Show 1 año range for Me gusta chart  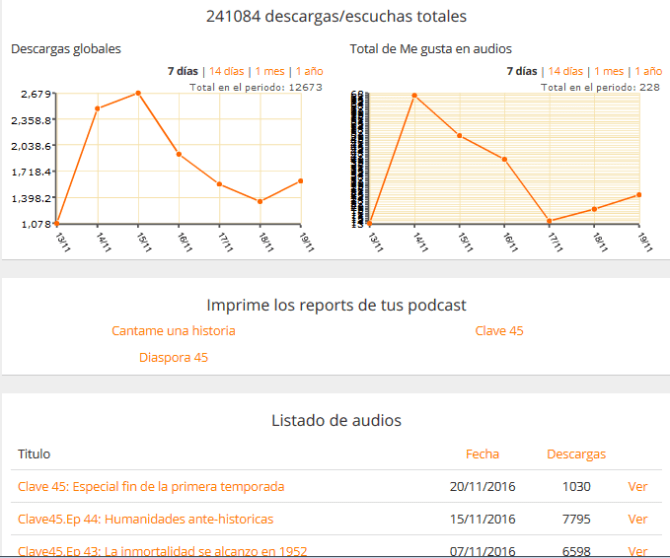648,71
